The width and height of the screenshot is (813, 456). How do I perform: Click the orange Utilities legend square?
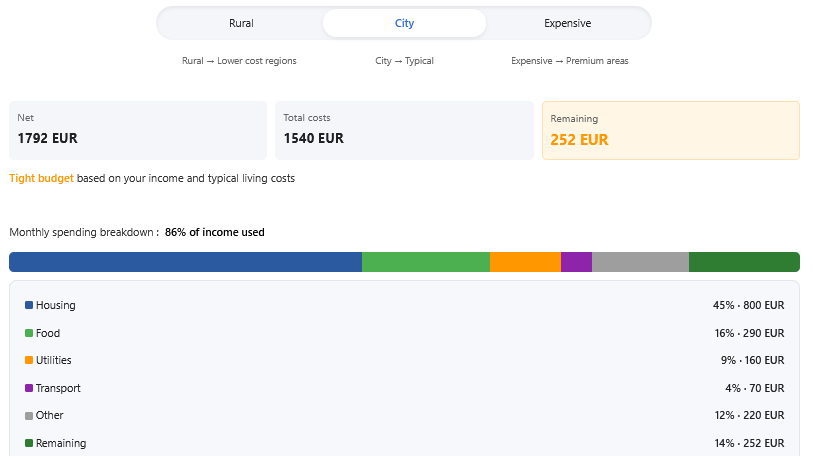pyautogui.click(x=29, y=360)
